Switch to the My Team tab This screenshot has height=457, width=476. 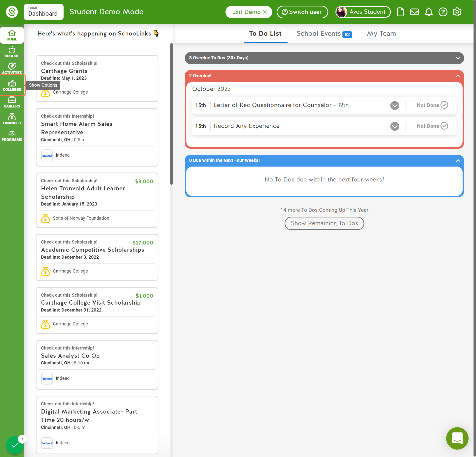pyautogui.click(x=381, y=34)
